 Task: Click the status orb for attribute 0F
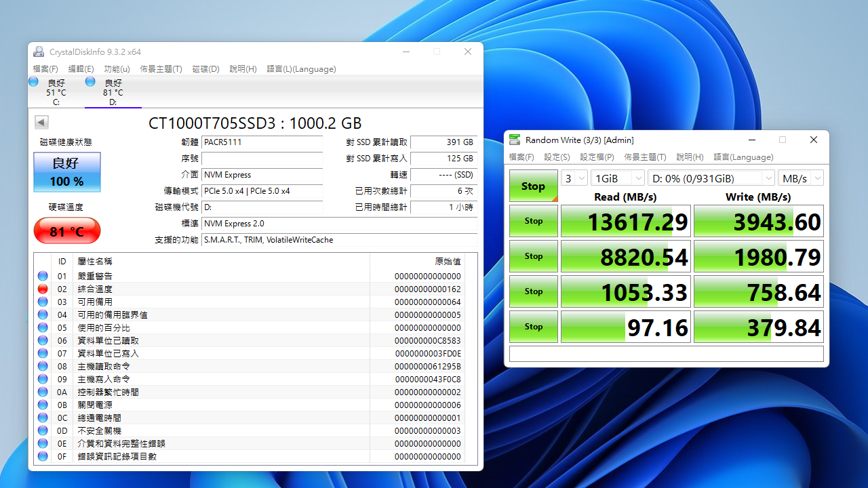(x=43, y=456)
